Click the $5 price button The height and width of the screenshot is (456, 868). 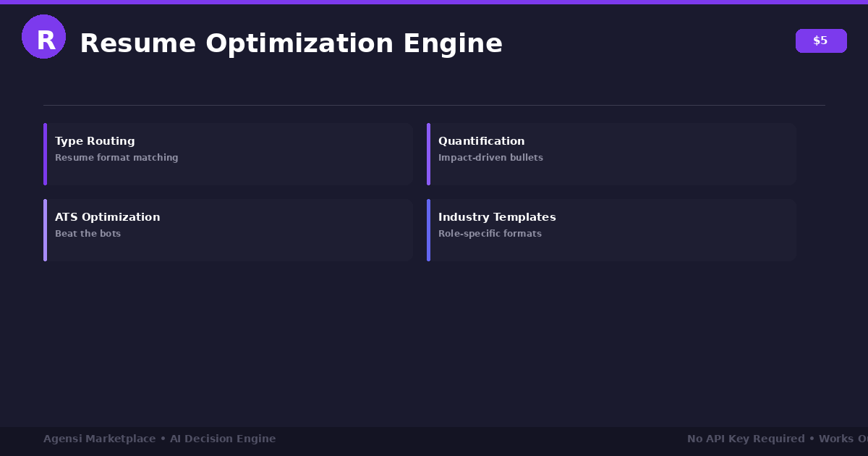coord(821,41)
